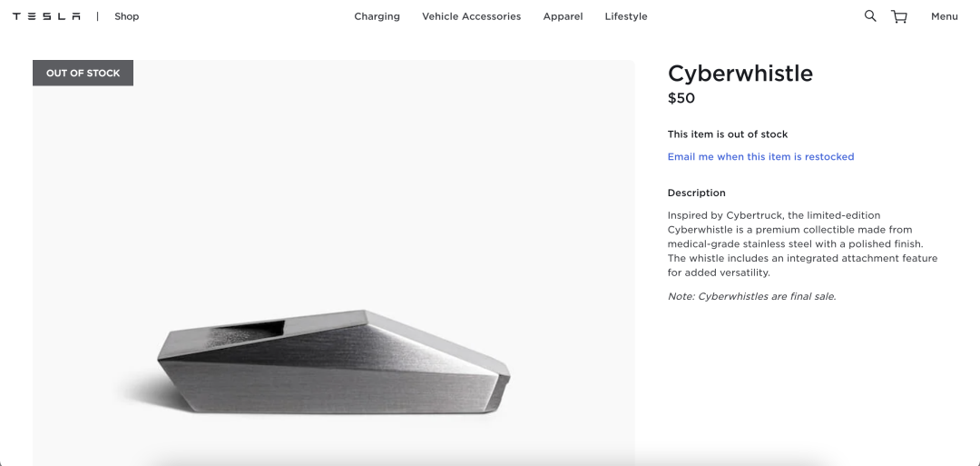
Task: Open the shopping cart icon
Action: coord(899,16)
